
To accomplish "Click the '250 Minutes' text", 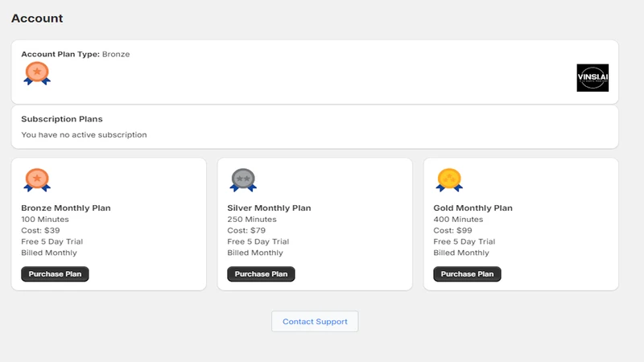I will [x=252, y=219].
